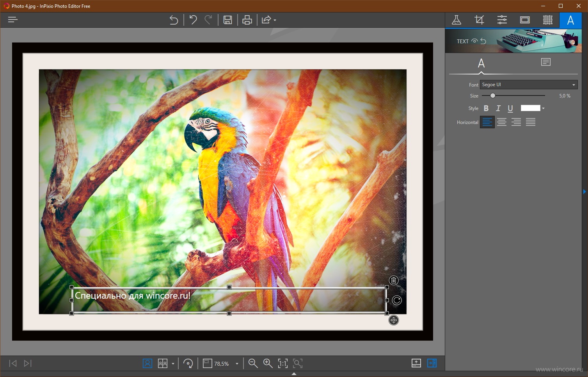Open the textures tab
This screenshot has height=377, width=588.
[x=548, y=20]
